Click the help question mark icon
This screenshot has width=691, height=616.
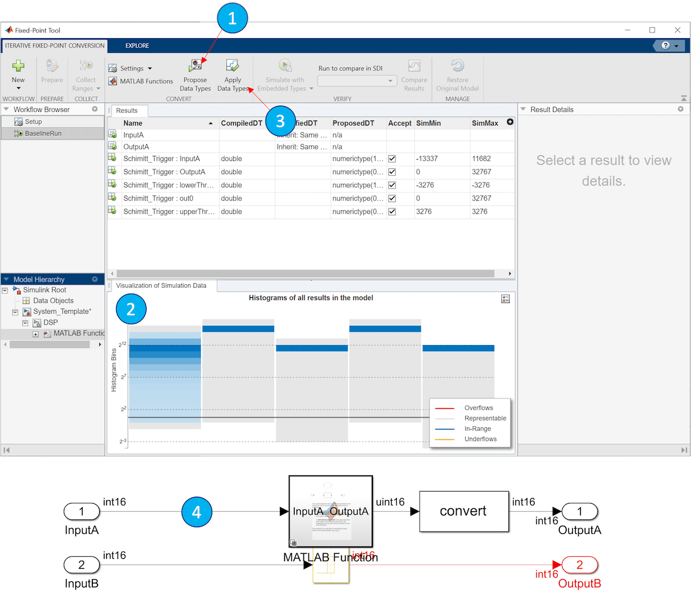[665, 46]
